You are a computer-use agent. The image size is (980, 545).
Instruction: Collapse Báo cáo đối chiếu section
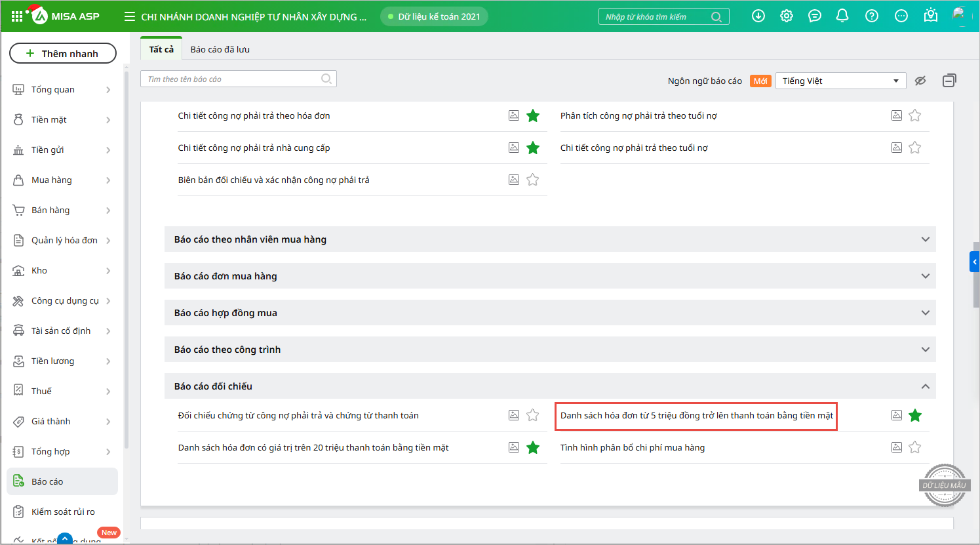tap(925, 386)
